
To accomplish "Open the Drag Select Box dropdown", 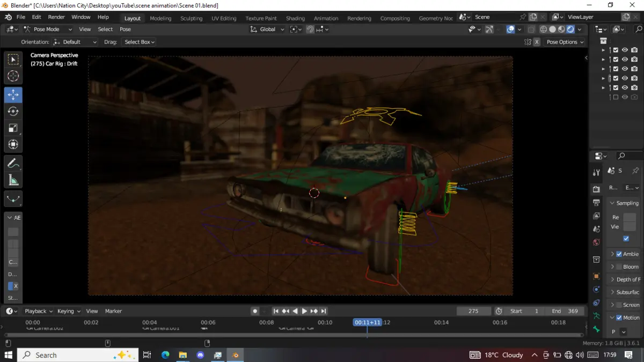I will pyautogui.click(x=139, y=42).
